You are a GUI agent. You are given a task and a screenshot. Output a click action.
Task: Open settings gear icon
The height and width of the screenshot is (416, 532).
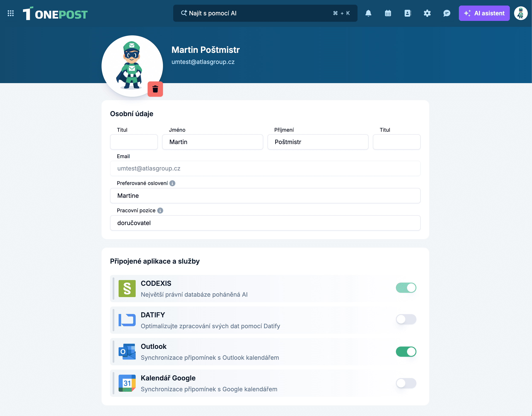[427, 13]
